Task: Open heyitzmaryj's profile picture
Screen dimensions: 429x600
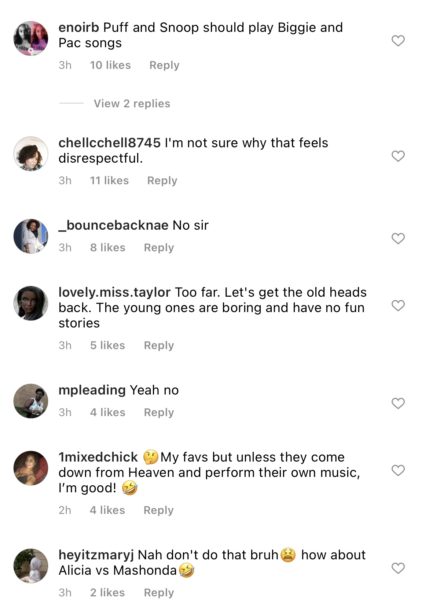Action: [x=31, y=566]
